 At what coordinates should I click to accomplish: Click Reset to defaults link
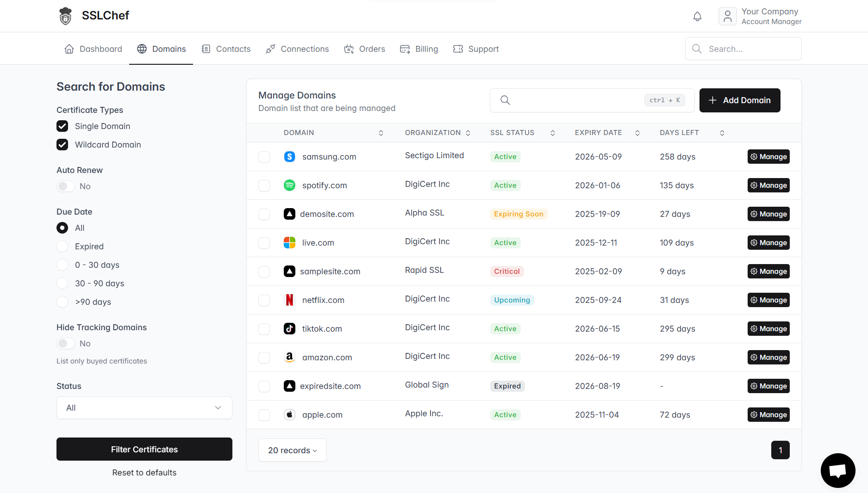144,473
